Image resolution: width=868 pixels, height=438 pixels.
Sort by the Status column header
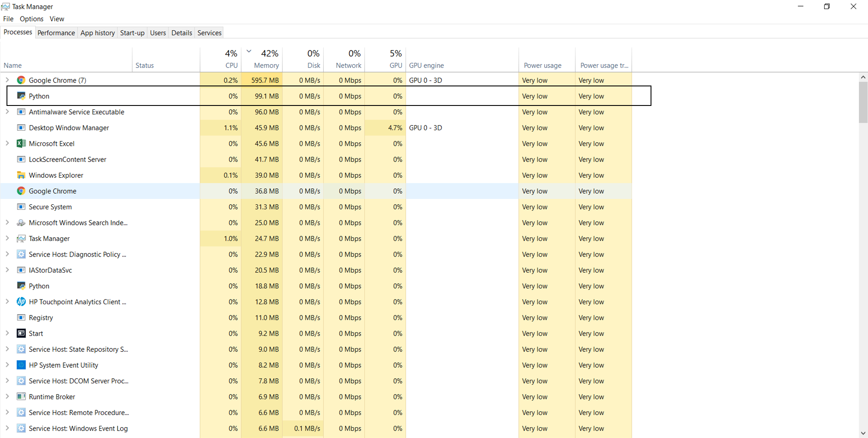pos(166,59)
